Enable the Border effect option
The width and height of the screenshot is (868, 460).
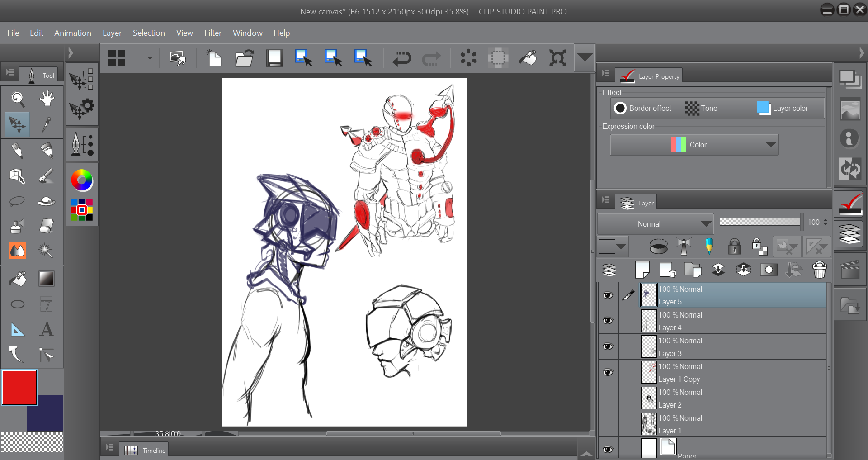click(x=620, y=108)
